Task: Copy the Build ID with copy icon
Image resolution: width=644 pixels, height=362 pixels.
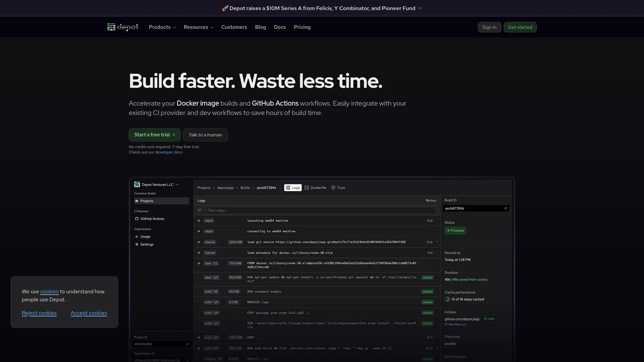Action: [506, 208]
